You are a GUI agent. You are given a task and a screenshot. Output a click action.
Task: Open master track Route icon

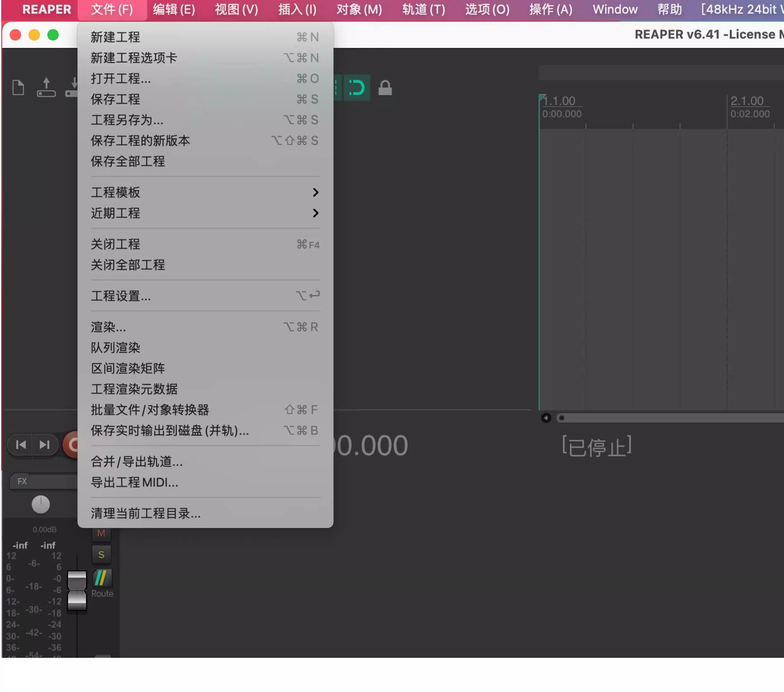click(102, 578)
